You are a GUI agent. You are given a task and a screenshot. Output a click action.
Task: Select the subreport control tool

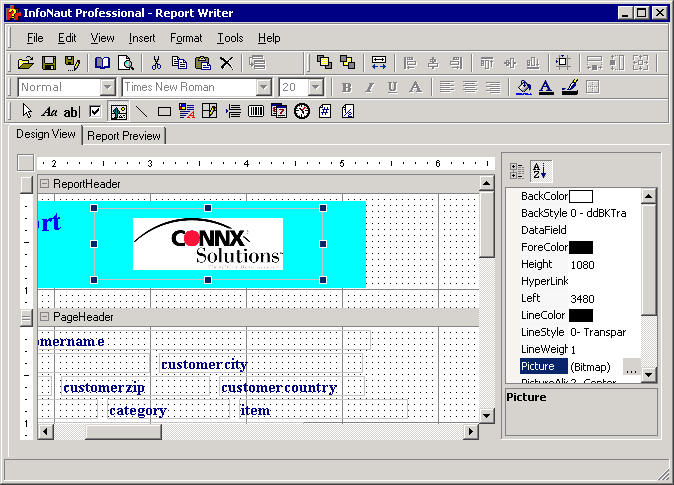point(209,111)
